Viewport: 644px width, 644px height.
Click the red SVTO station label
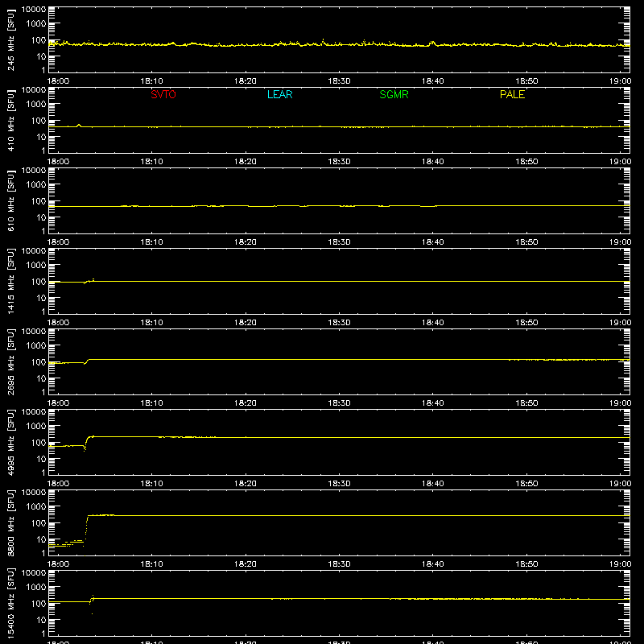[x=163, y=94]
